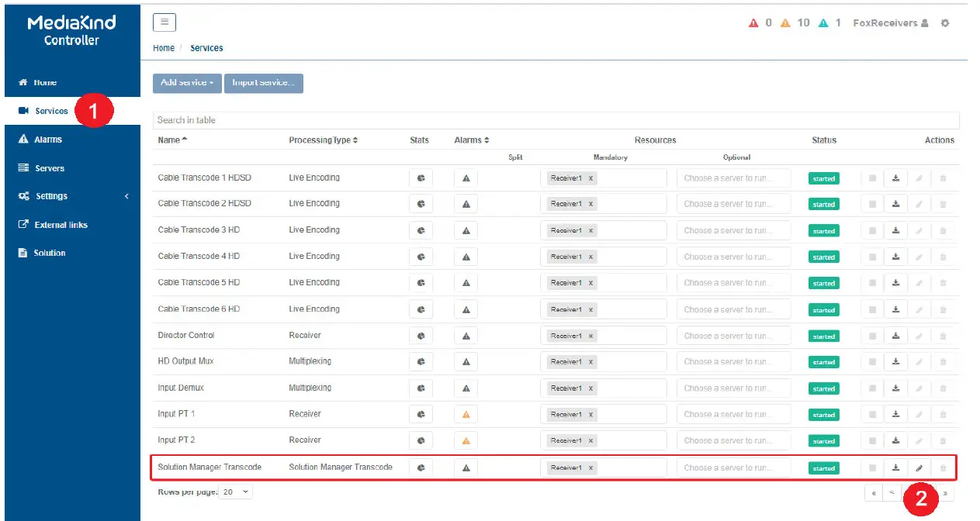
Task: Open stats chart for Cable Transcode 1 HDSD
Action: click(x=421, y=178)
